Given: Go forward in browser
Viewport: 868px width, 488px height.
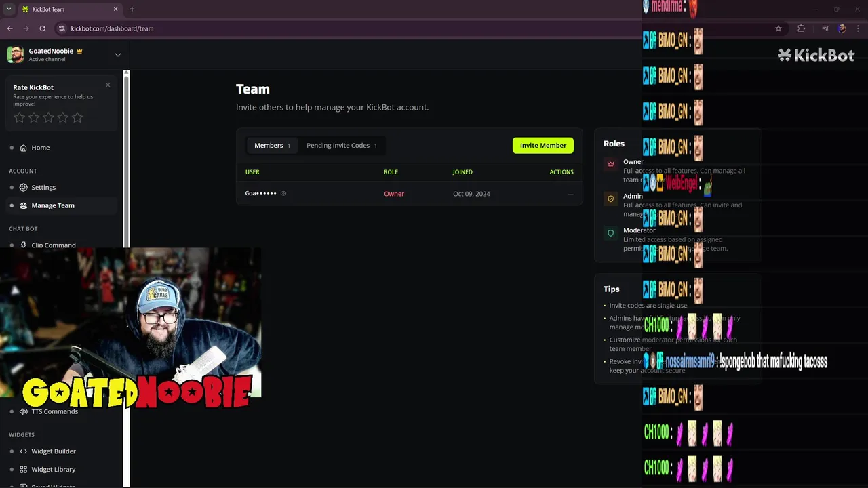Looking at the screenshot, I should tap(26, 28).
